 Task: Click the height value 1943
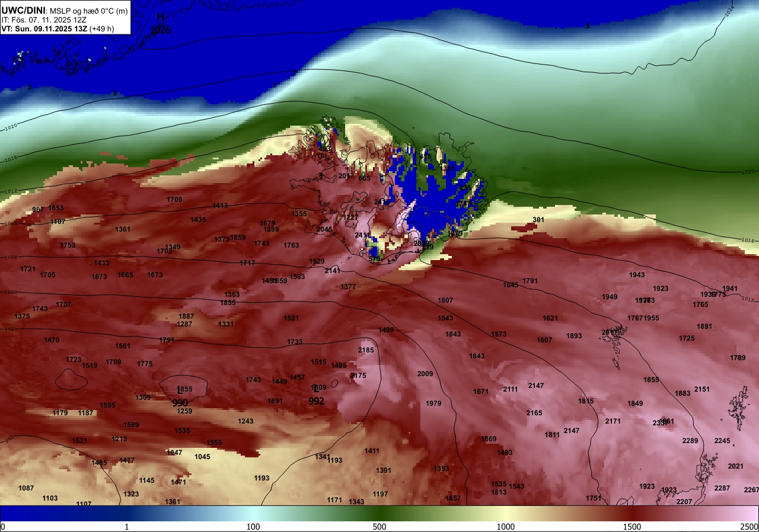pos(637,275)
